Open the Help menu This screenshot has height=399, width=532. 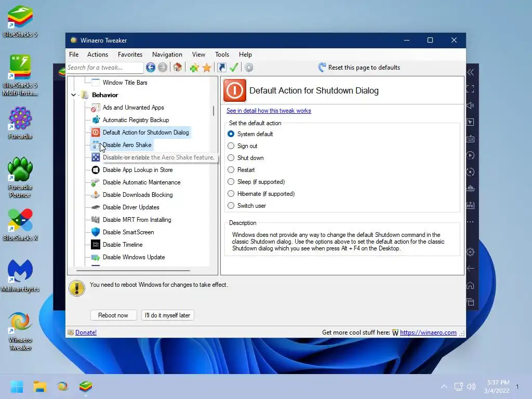click(245, 54)
